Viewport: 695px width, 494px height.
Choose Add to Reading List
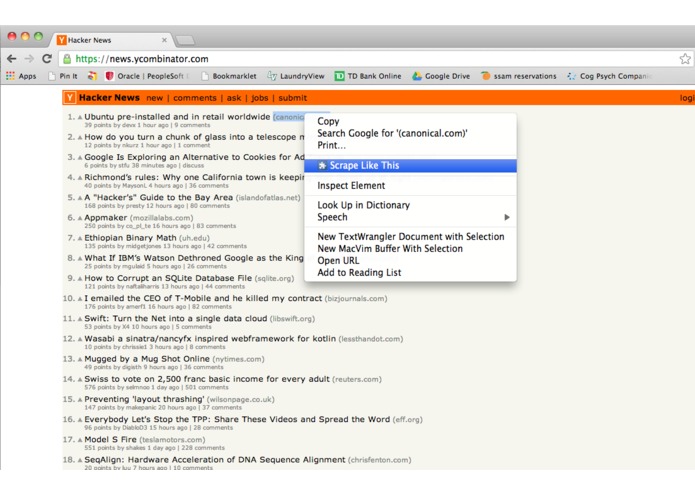point(410,272)
